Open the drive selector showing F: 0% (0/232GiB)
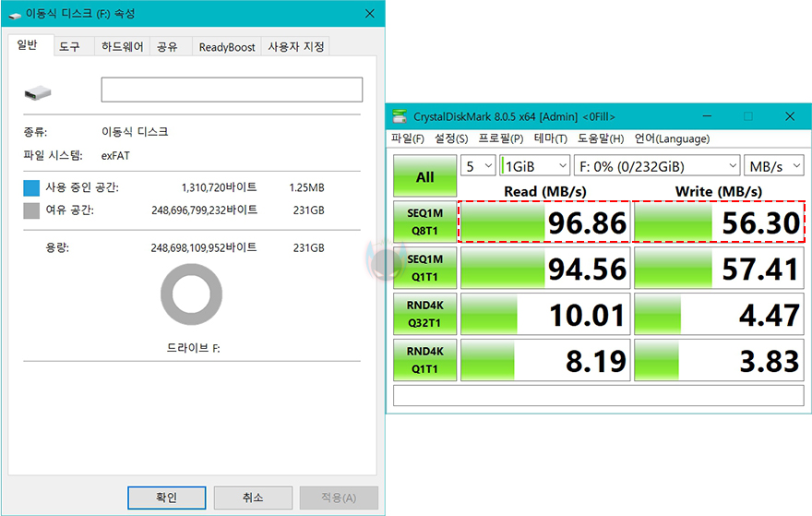 coord(657,166)
